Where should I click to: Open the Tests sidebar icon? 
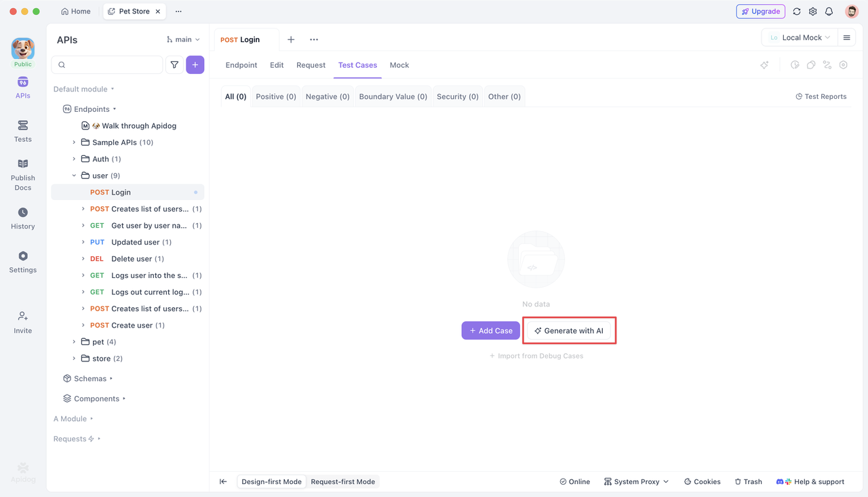pos(22,131)
